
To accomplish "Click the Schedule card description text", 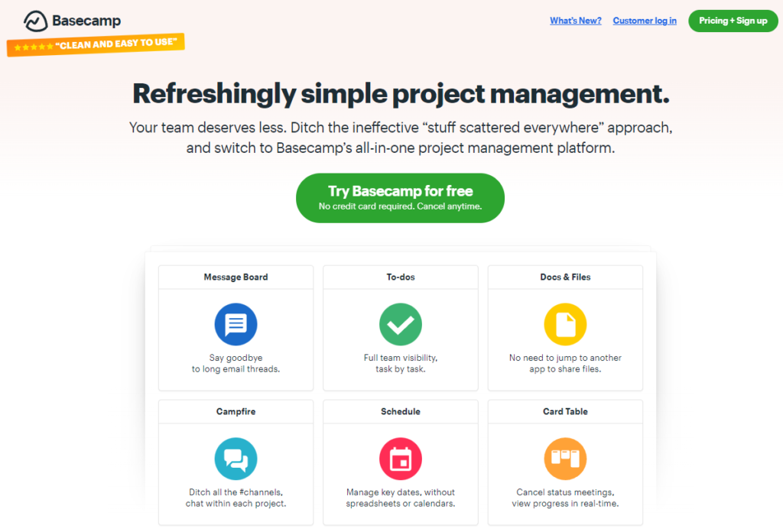I will point(400,495).
